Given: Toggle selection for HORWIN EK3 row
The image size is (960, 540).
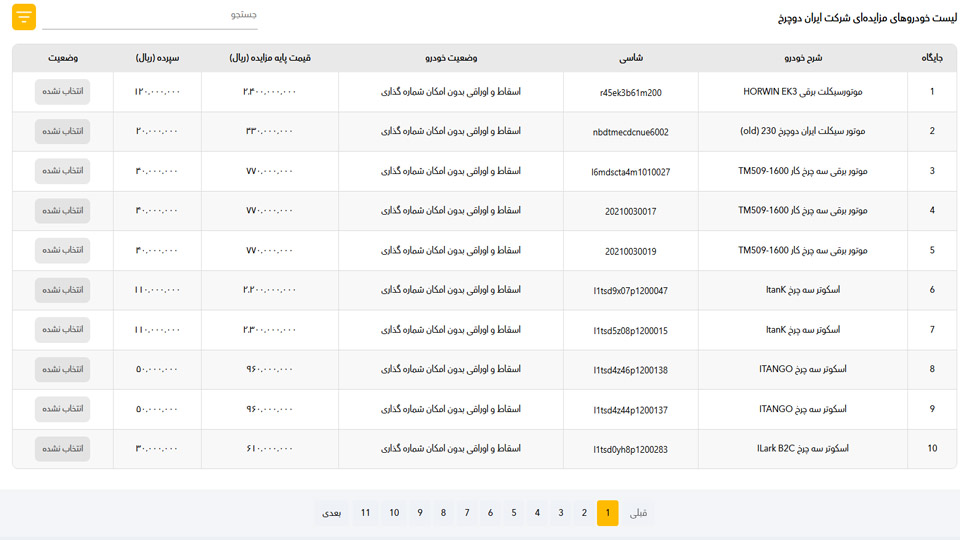Looking at the screenshot, I should pos(62,92).
